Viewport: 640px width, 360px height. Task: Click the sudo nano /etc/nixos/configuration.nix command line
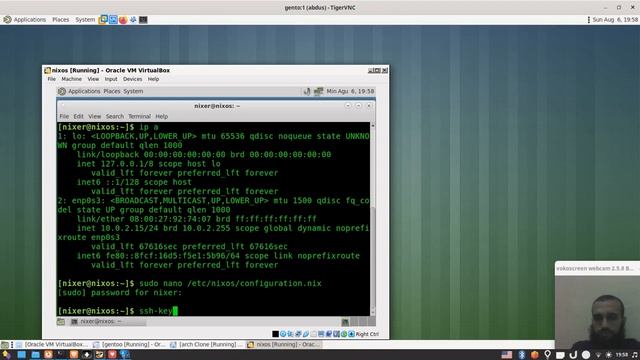tap(190, 283)
